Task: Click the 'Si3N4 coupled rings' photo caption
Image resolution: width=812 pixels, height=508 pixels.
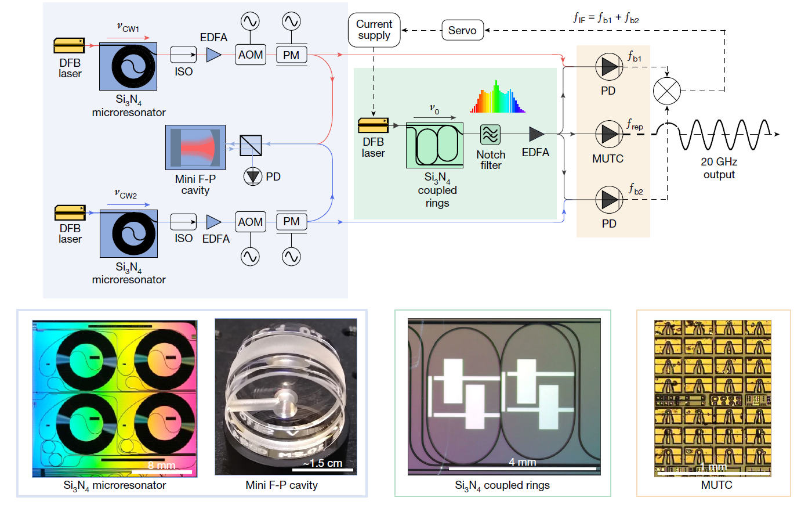Action: 502,486
